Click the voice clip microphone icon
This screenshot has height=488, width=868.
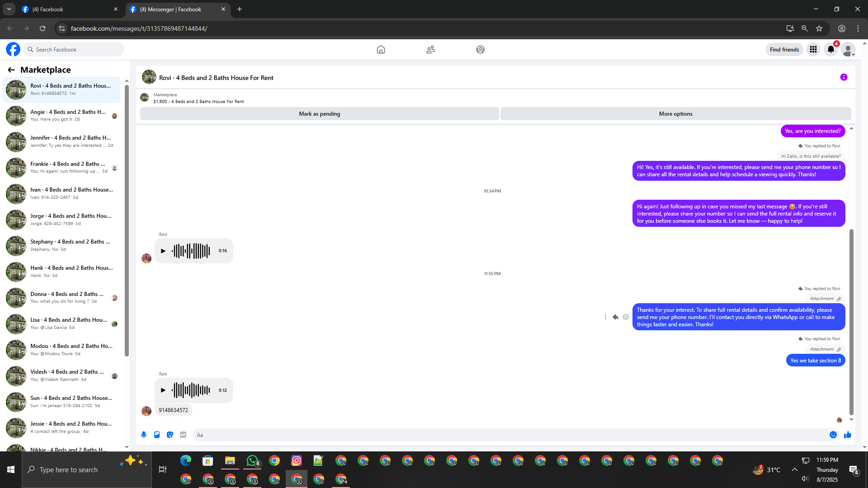144,435
